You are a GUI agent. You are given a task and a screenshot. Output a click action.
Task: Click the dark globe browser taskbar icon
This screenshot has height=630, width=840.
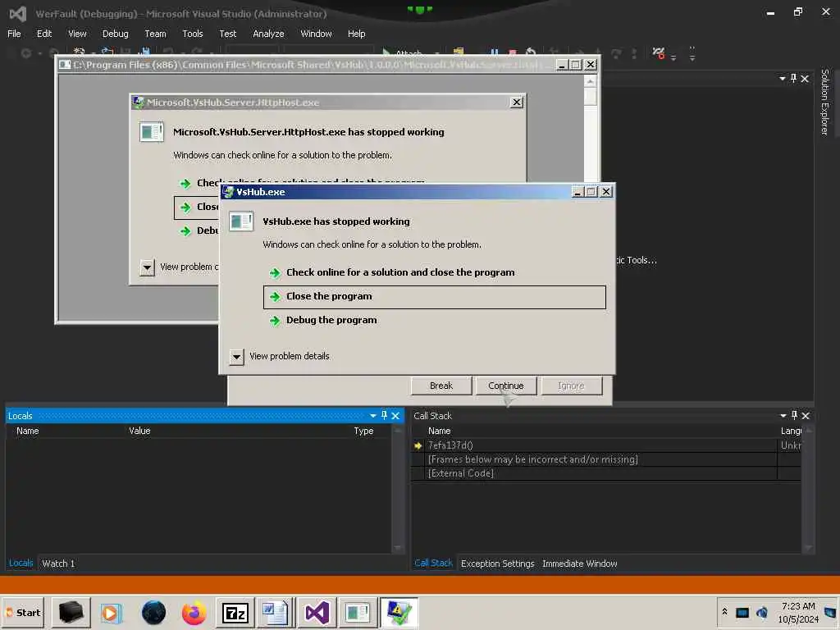[x=153, y=612]
